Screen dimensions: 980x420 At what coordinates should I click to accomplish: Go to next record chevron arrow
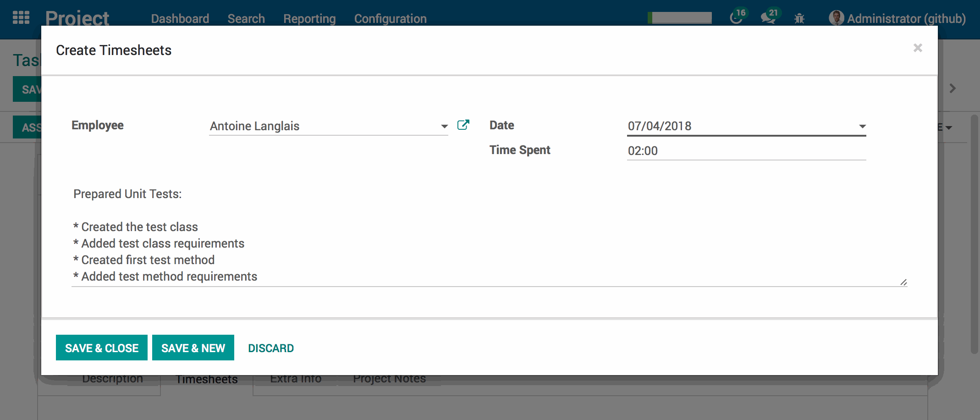(952, 88)
